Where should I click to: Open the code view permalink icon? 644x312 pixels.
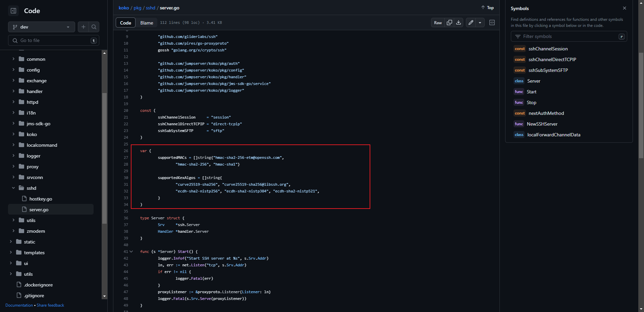click(492, 23)
